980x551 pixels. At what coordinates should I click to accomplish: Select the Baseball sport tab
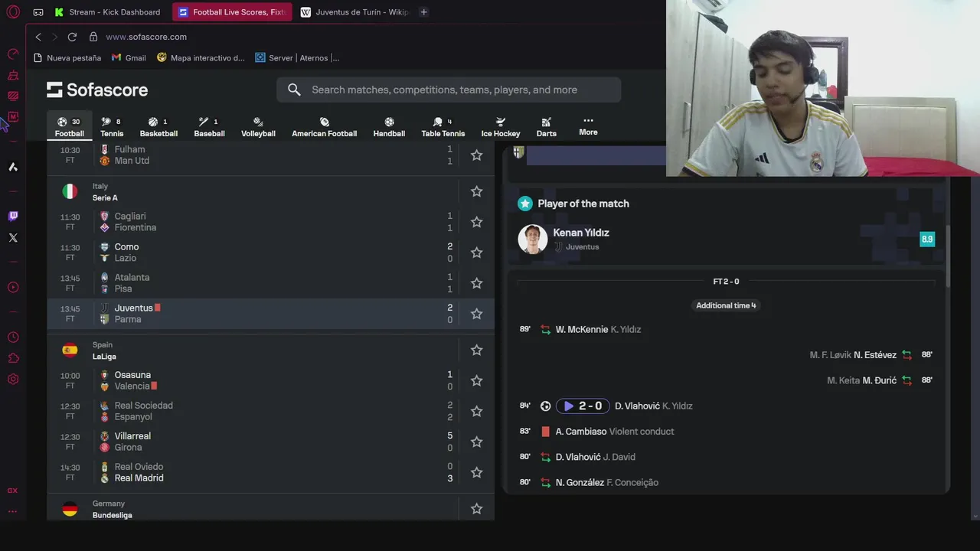coord(209,127)
